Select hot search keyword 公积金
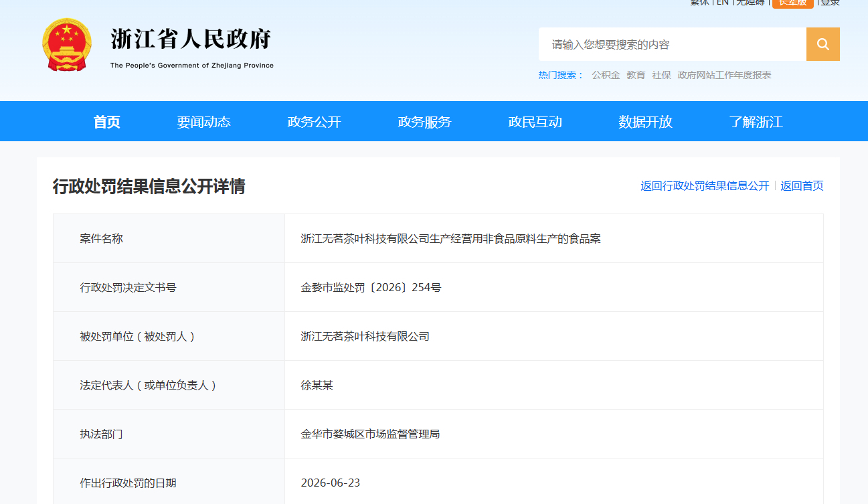 [606, 75]
